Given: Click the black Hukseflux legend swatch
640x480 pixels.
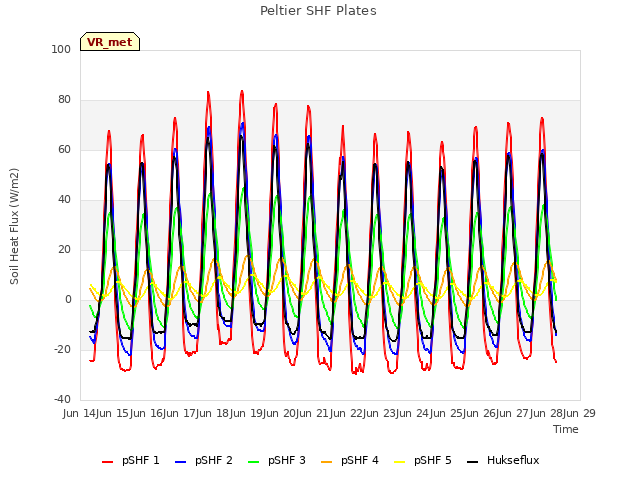Looking at the screenshot, I should pos(473,462).
